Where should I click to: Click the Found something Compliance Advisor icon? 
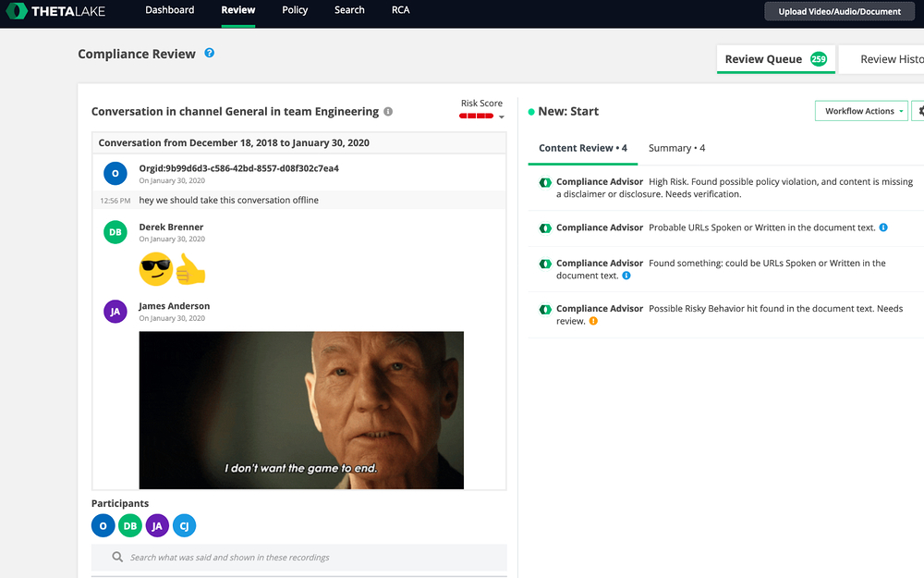click(545, 264)
